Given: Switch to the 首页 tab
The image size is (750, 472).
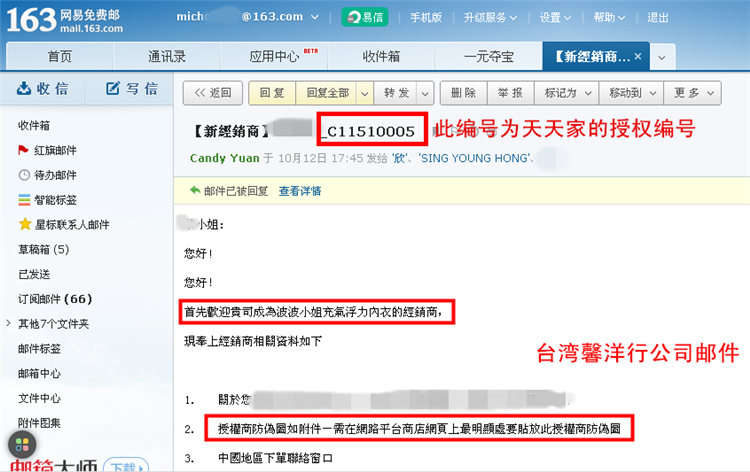Looking at the screenshot, I should coord(60,56).
